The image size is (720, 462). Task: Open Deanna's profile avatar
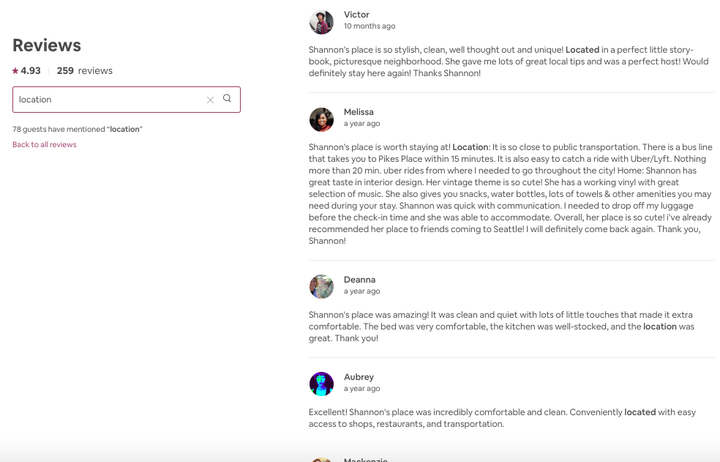(321, 287)
